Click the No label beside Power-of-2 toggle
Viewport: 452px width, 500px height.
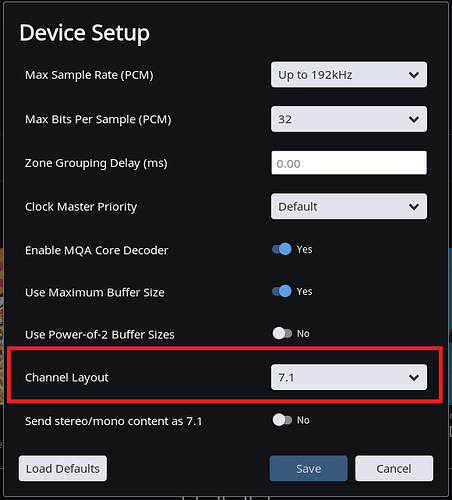pos(303,333)
